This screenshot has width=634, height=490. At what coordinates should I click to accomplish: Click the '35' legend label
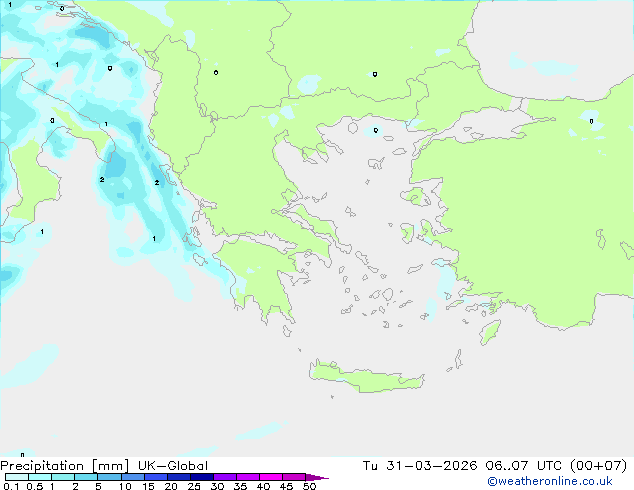coord(240,486)
